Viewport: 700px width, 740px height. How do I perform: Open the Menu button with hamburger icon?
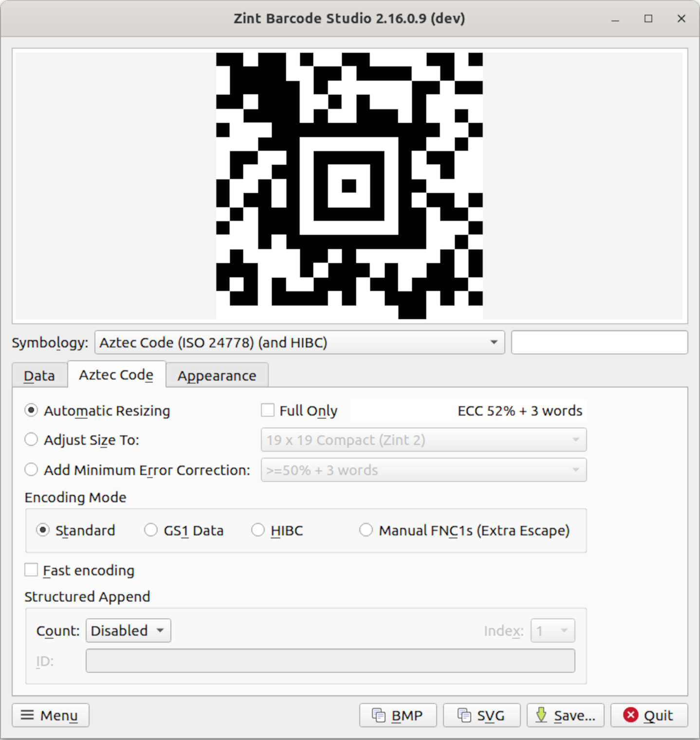point(50,715)
